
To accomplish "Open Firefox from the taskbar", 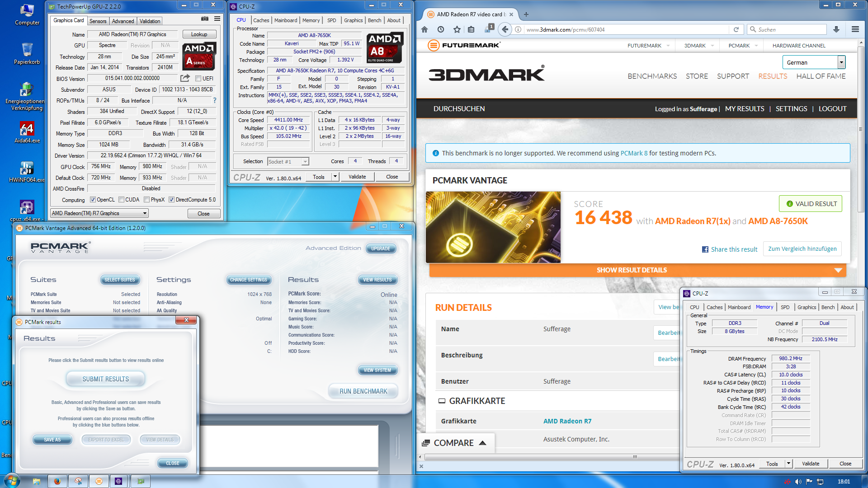I will point(57,481).
